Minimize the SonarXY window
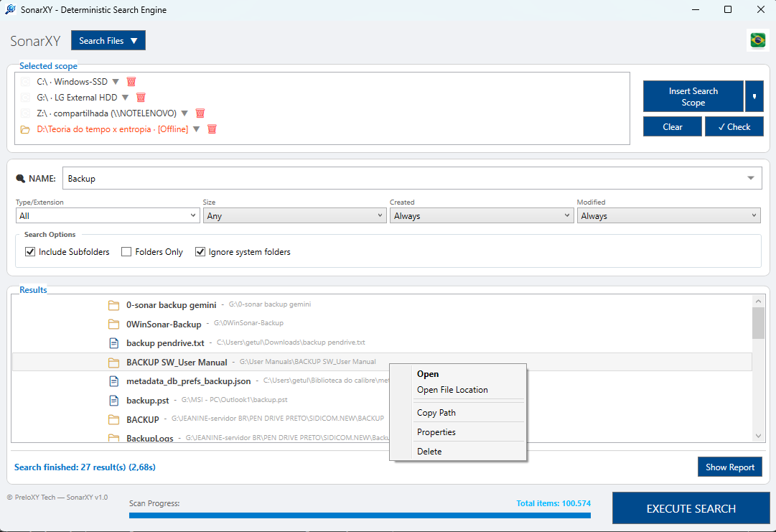The width and height of the screenshot is (776, 532). 696,9
